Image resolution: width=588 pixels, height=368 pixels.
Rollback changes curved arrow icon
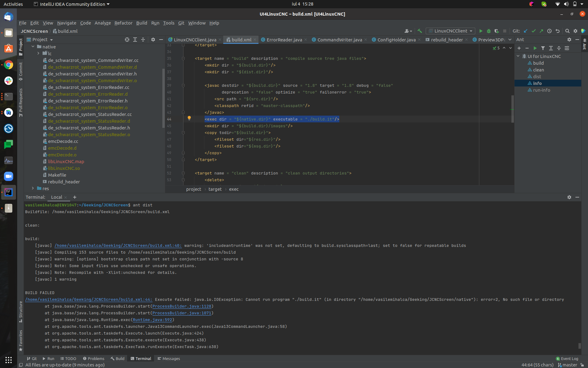[557, 31]
